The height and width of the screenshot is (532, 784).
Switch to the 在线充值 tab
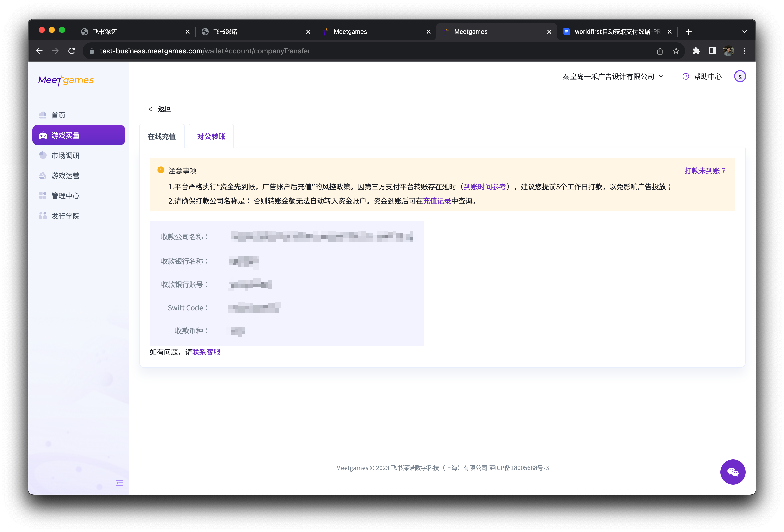pos(162,136)
